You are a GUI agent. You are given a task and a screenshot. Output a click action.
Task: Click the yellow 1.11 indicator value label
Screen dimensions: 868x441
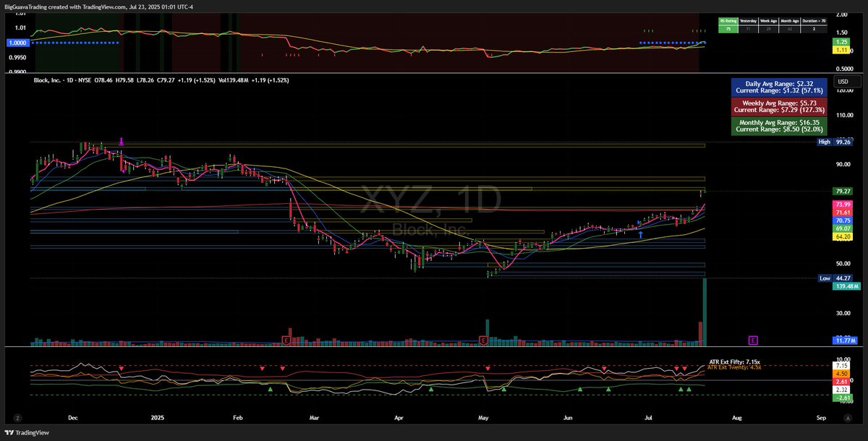(842, 50)
